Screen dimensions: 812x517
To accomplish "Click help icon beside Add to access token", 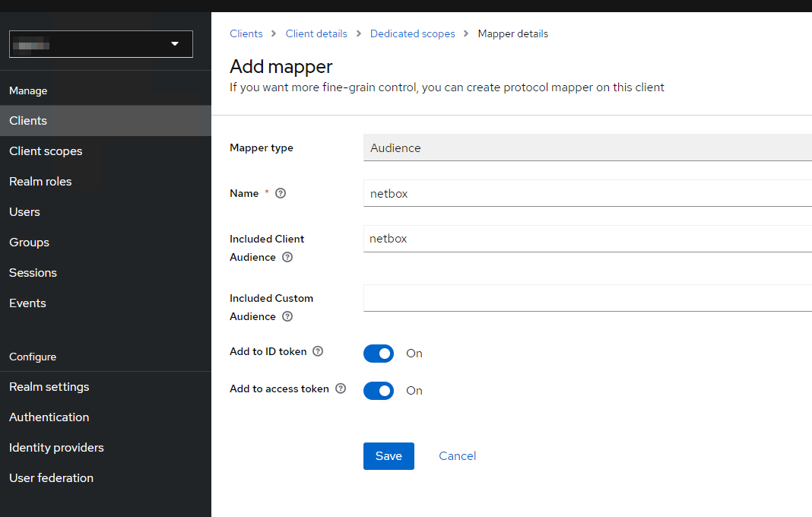I will click(341, 389).
